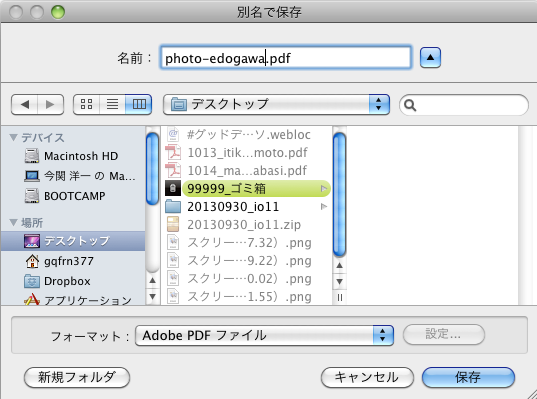Click the file column scroll down arrow
The height and width of the screenshot is (399, 537).
point(339,282)
